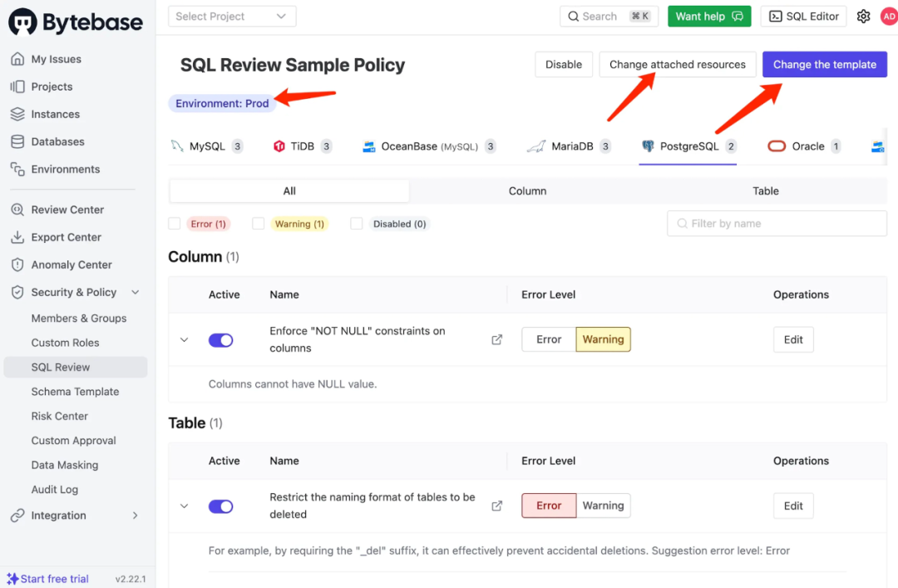Image resolution: width=898 pixels, height=588 pixels.
Task: Open Members & Groups page
Action: pos(79,318)
